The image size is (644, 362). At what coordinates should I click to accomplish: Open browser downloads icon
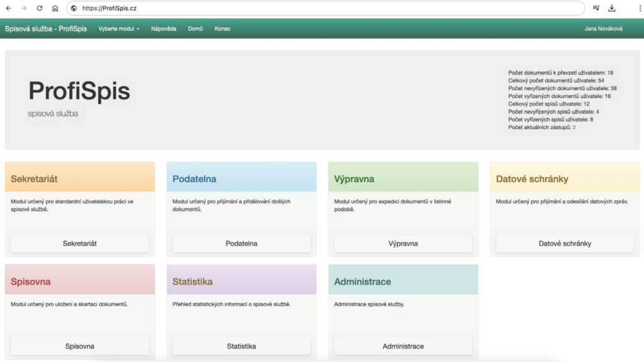click(612, 8)
